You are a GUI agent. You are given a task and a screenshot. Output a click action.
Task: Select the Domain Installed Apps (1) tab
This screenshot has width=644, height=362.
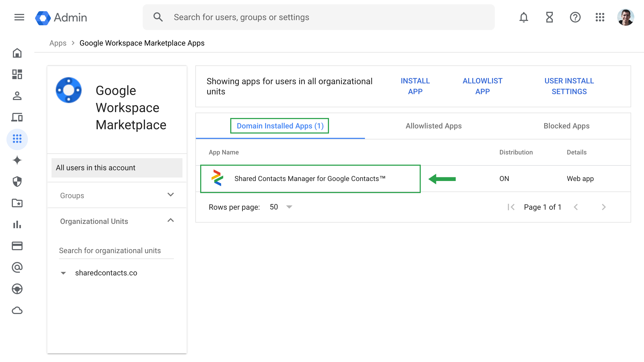coord(280,126)
